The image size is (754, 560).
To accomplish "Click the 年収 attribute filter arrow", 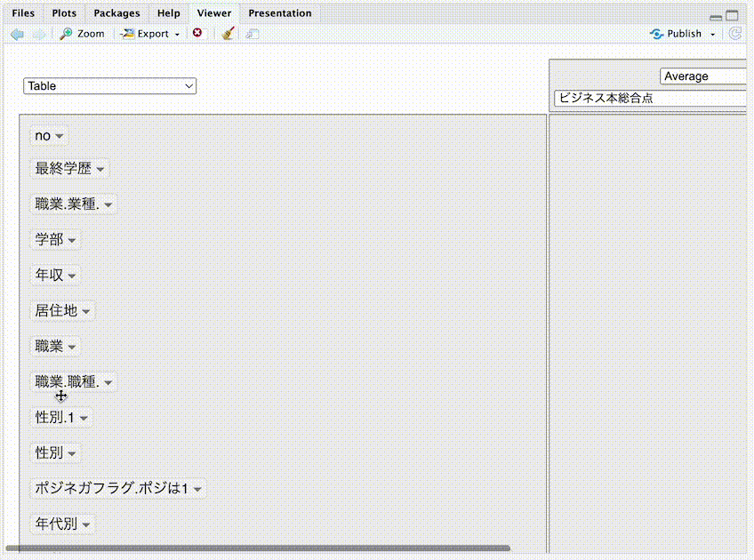I will tap(72, 276).
